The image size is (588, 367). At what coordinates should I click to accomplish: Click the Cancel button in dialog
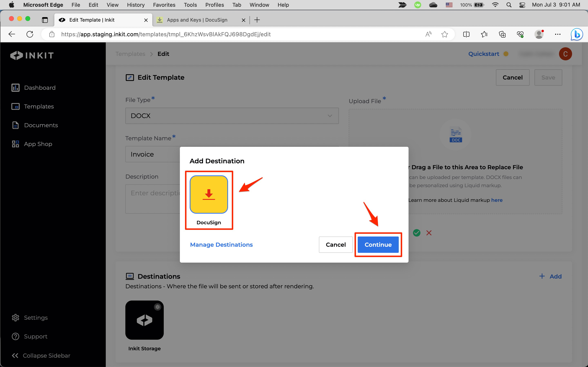pos(336,244)
